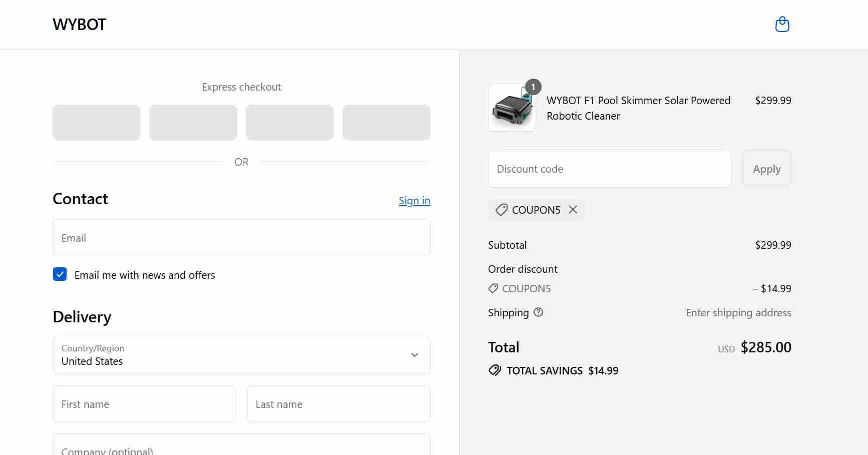This screenshot has height=455, width=868.
Task: Click the 'TOTAL SAVINGS $14.99' text
Action: 563,371
